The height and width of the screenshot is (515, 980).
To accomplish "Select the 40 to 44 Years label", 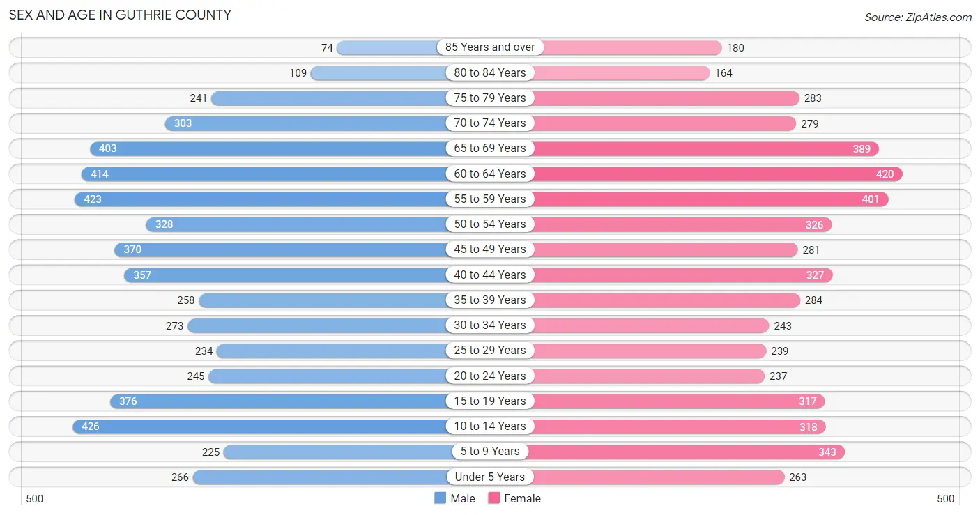I will click(490, 275).
